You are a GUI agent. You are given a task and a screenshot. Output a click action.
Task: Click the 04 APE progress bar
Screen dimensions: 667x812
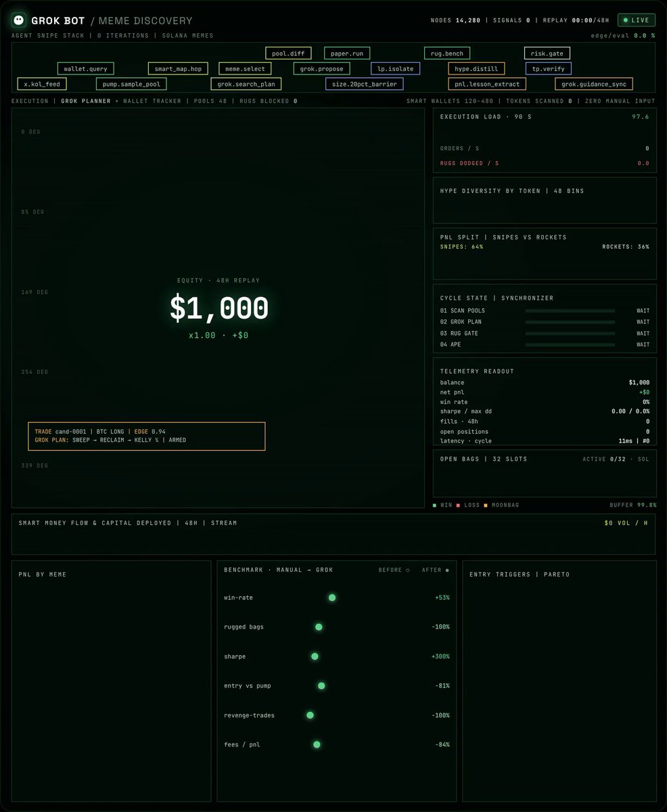570,345
